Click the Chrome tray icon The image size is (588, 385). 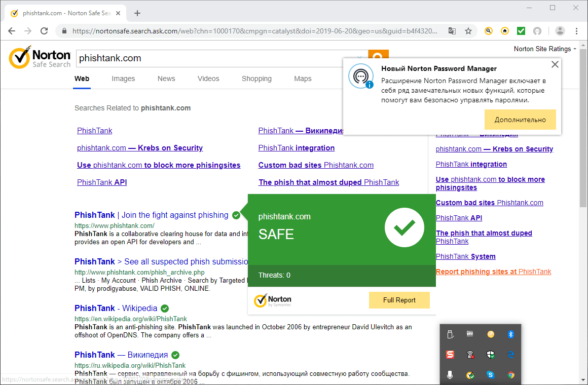pyautogui.click(x=511, y=374)
